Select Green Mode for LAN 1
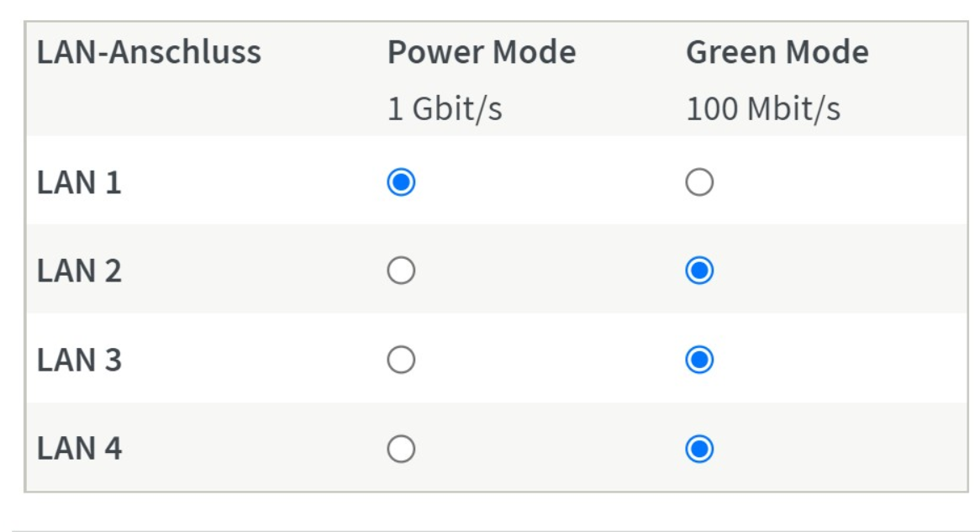This screenshot has width=980, height=532. click(x=699, y=182)
